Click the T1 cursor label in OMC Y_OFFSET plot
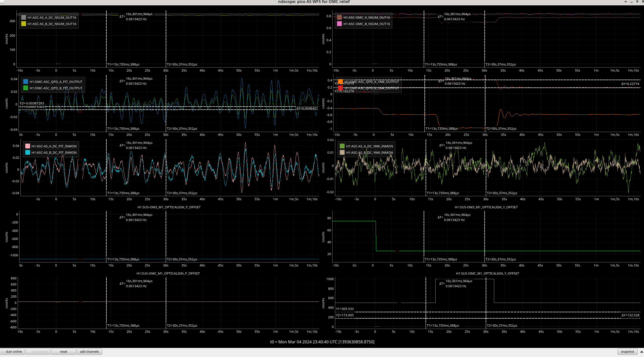This screenshot has height=357, width=644. pos(443,325)
